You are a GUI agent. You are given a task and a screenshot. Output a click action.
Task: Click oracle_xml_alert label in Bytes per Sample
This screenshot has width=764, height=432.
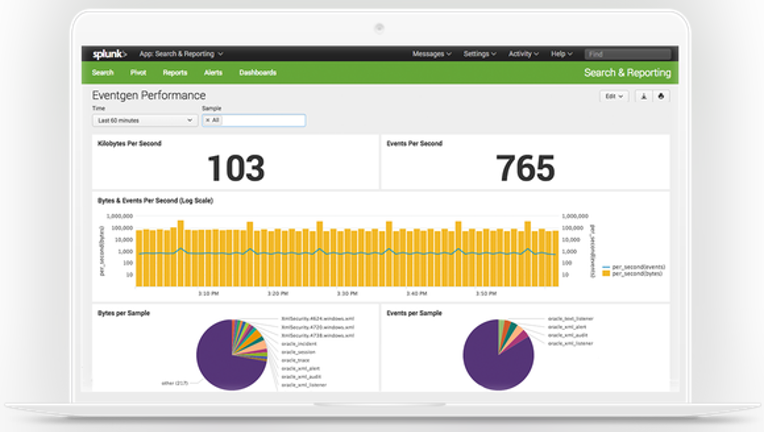pos(300,369)
